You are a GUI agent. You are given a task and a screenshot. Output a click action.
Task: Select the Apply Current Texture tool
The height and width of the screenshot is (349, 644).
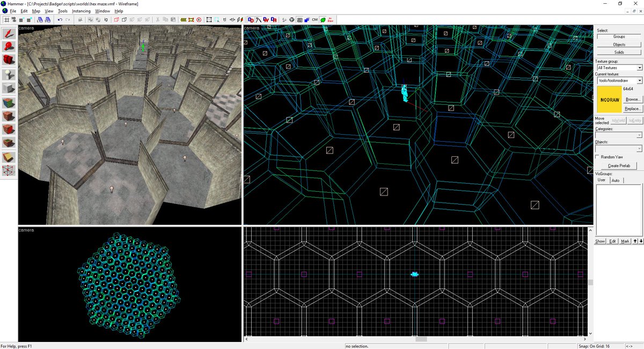(x=8, y=116)
